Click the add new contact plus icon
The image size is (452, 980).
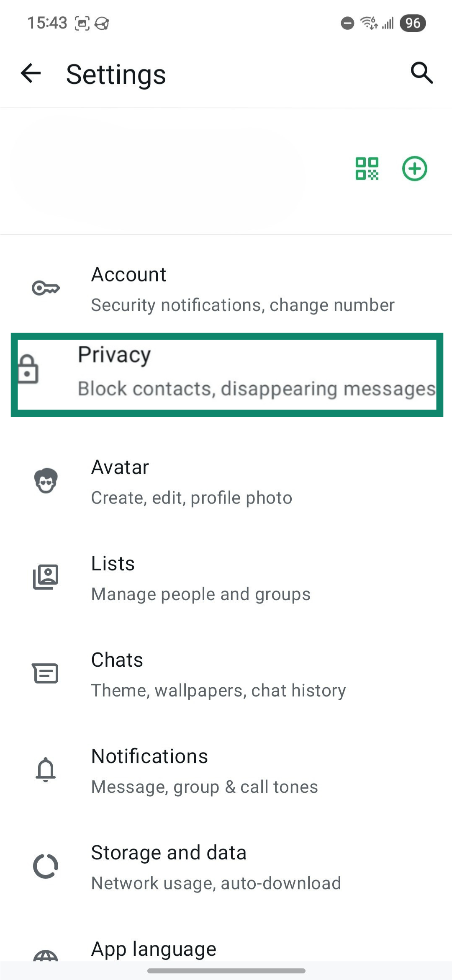click(x=415, y=168)
